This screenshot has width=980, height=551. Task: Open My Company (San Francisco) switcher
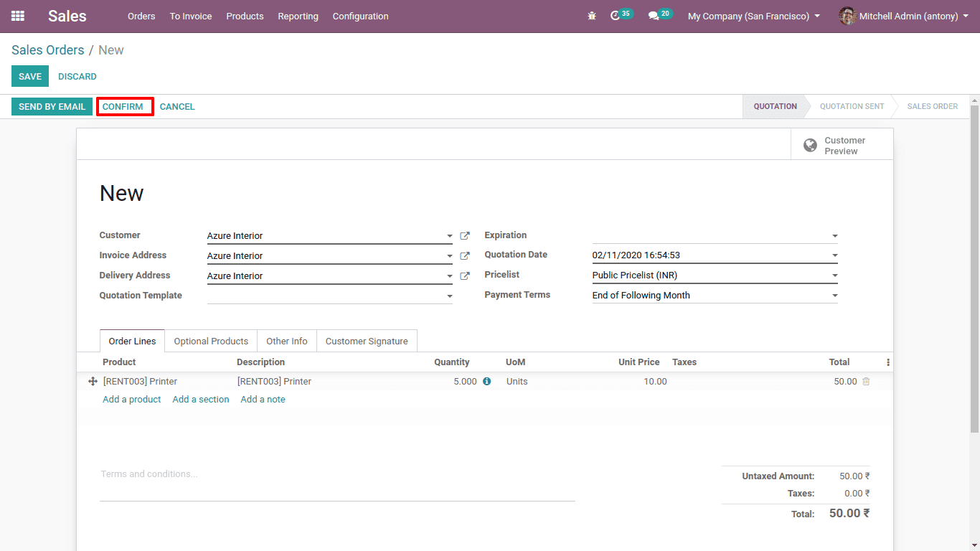tap(754, 16)
